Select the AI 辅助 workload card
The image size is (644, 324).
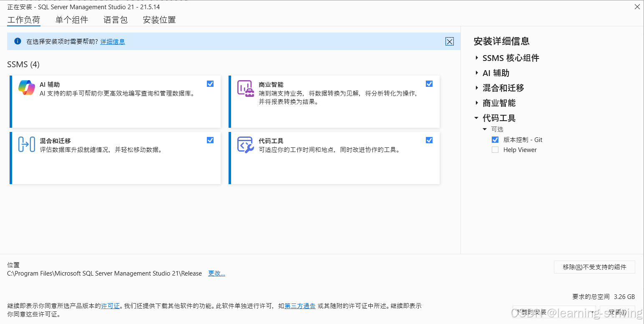pos(115,101)
